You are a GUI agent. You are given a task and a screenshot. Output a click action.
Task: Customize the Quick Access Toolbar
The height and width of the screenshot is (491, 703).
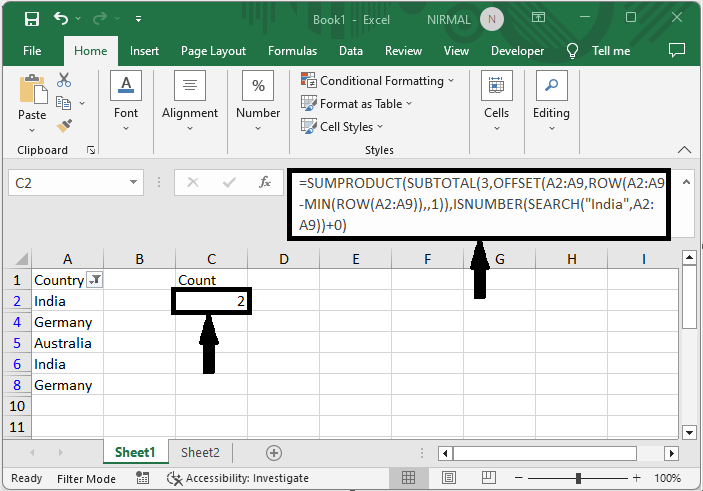tap(138, 19)
